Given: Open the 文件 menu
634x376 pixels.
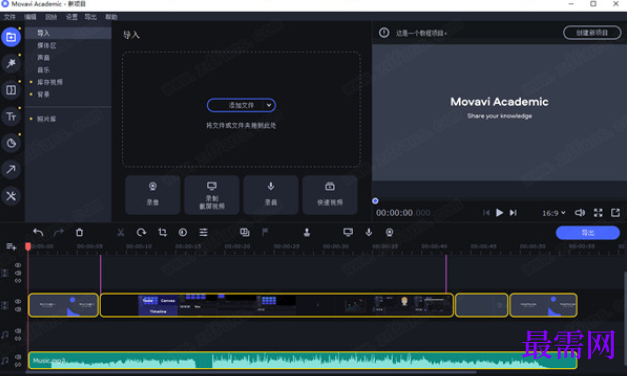Looking at the screenshot, I should 10,17.
